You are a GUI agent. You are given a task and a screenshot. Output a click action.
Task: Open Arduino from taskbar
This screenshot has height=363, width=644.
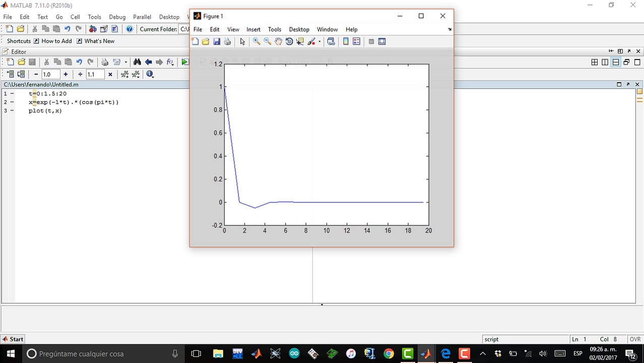[294, 354]
